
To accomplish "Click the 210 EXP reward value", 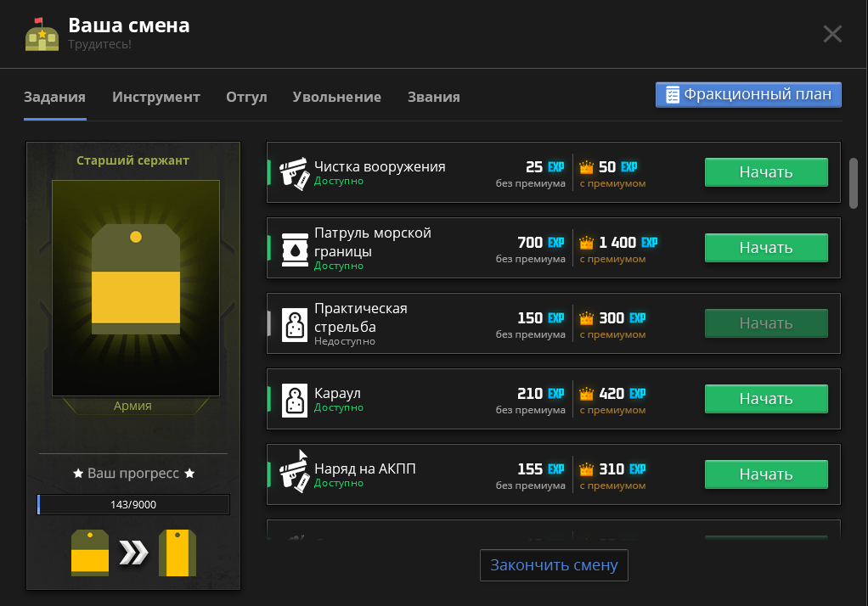I will click(x=541, y=394).
